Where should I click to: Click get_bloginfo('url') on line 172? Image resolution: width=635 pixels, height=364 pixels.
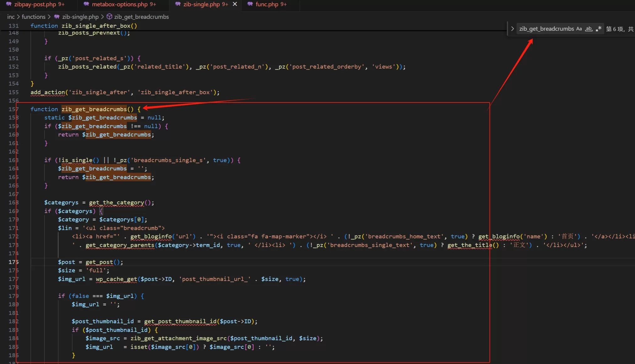[163, 237]
